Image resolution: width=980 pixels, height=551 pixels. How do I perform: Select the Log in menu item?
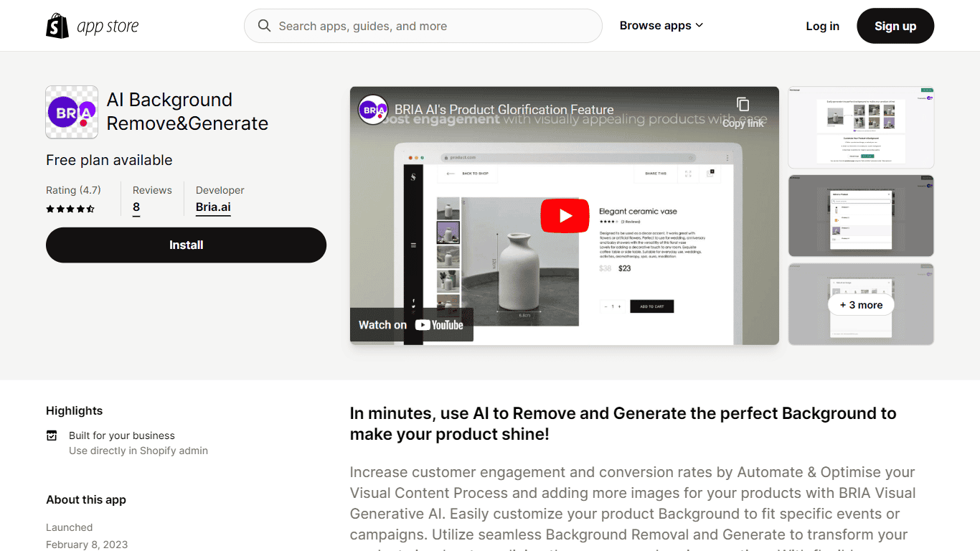tap(822, 25)
